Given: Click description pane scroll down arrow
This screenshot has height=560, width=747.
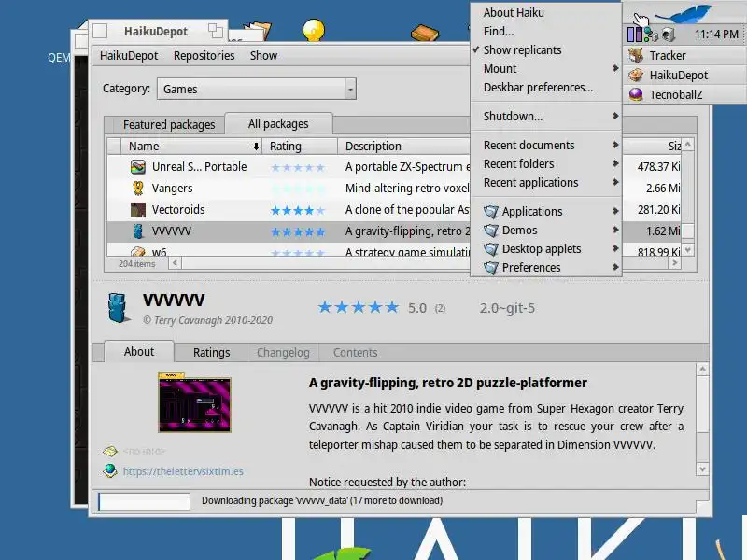Looking at the screenshot, I should point(702,469).
